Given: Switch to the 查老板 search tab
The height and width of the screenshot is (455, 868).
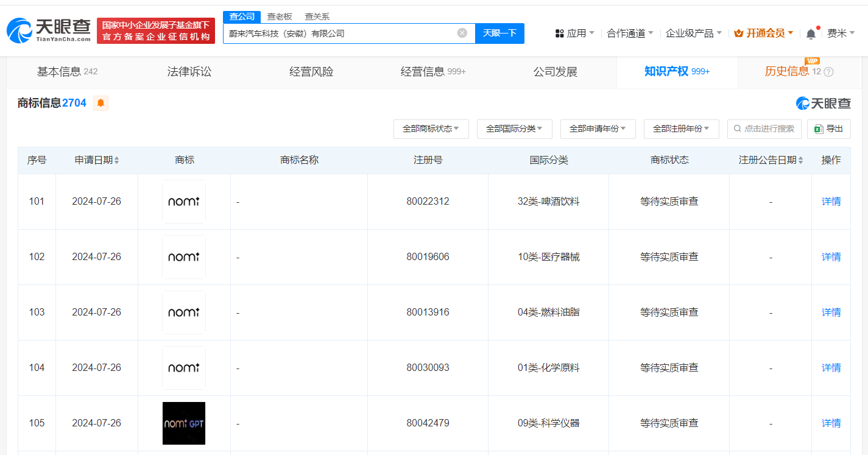Looking at the screenshot, I should [279, 16].
